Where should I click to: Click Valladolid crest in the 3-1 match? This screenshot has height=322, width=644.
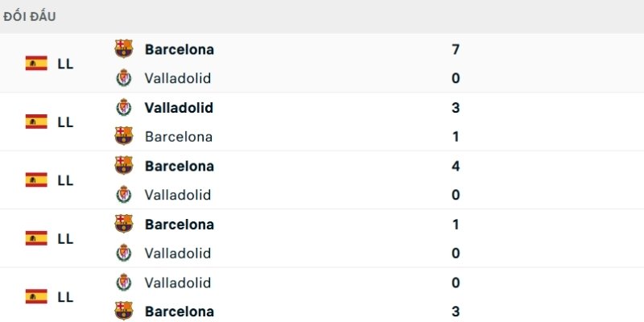(124, 107)
